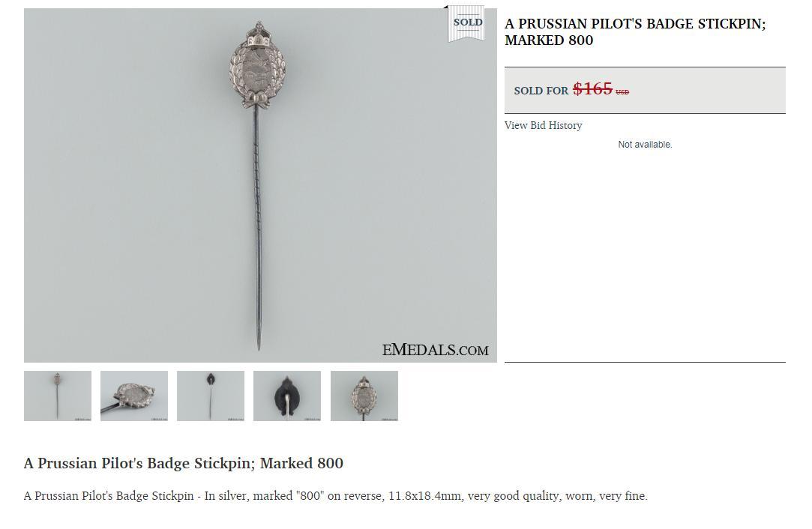
Task: View the dark reverse close-up thumbnail
Action: (287, 396)
